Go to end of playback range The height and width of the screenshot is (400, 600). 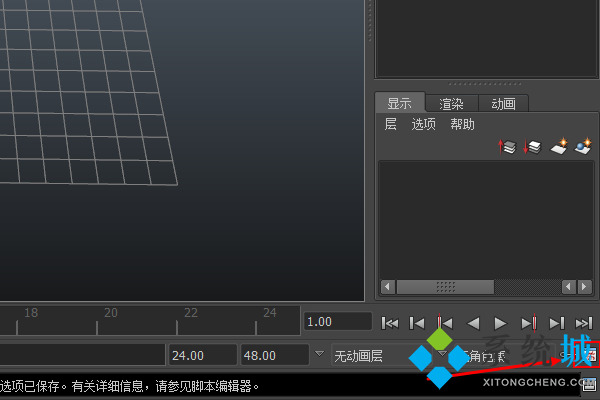coord(584,322)
